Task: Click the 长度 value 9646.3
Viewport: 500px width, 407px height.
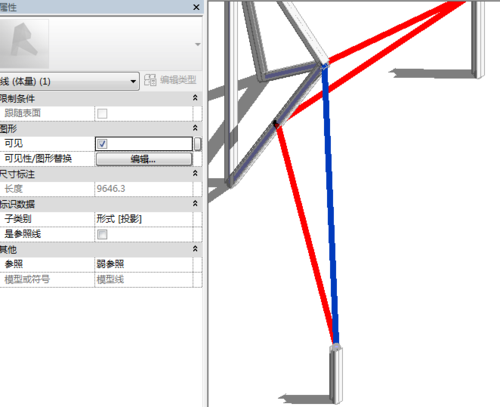Action: point(111,189)
